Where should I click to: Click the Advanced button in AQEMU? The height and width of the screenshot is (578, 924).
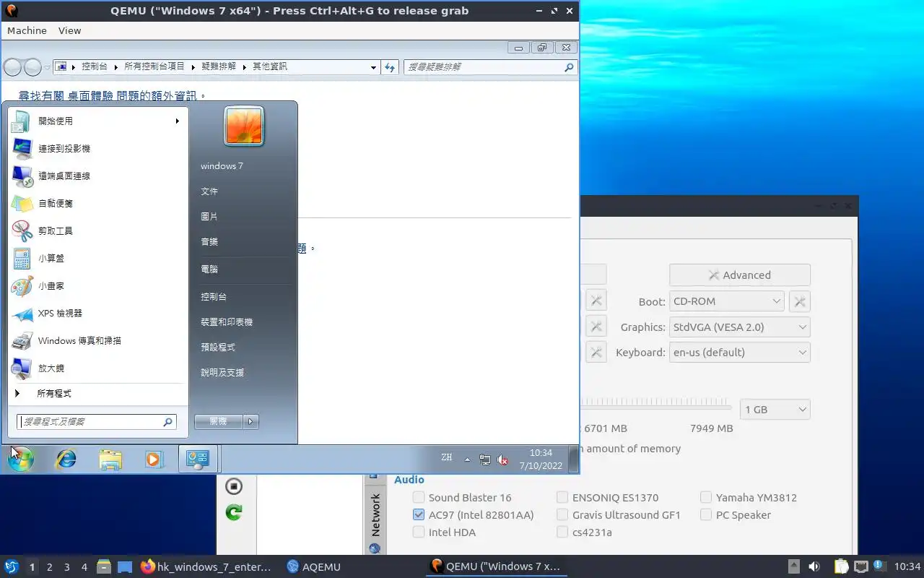pyautogui.click(x=740, y=275)
